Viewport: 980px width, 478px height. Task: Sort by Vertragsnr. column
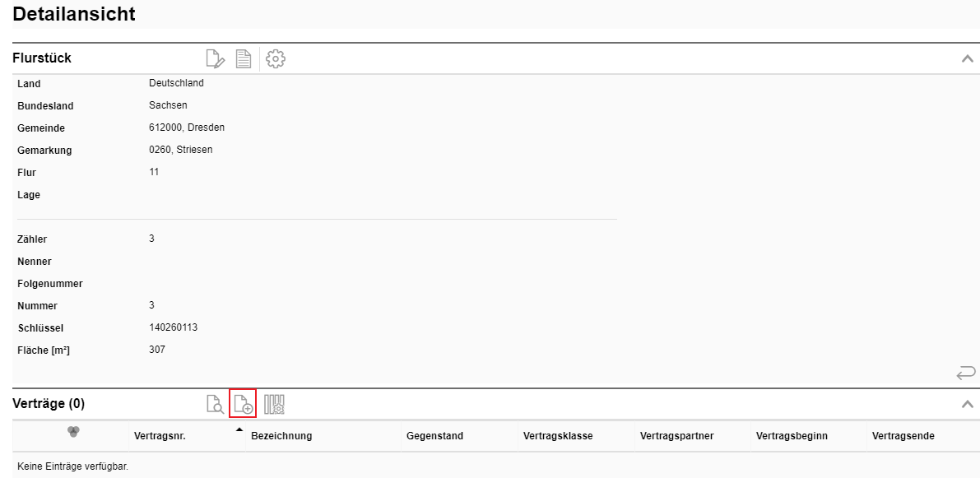159,436
